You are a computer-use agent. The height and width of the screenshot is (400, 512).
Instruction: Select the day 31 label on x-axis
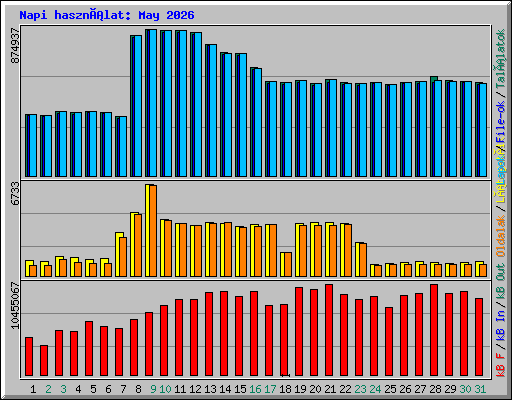click(x=480, y=389)
